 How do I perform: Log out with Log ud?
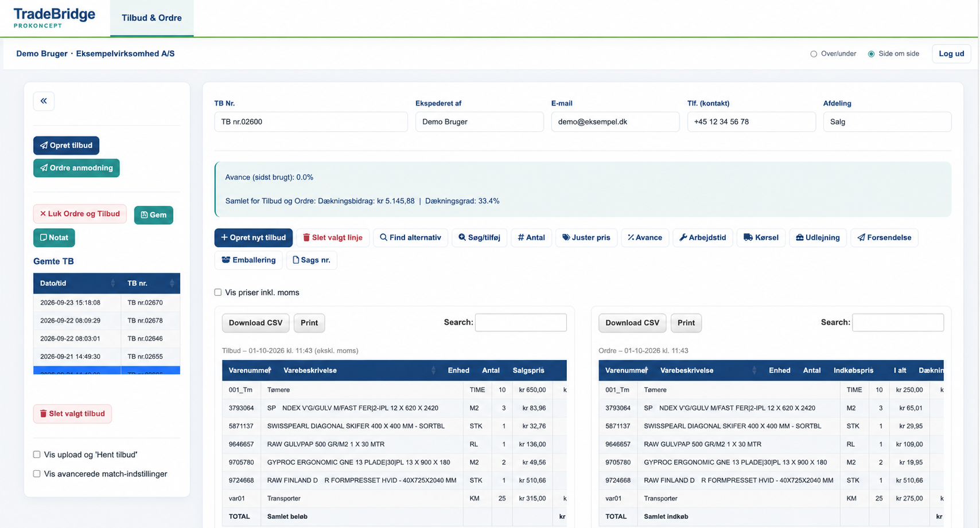[951, 53]
